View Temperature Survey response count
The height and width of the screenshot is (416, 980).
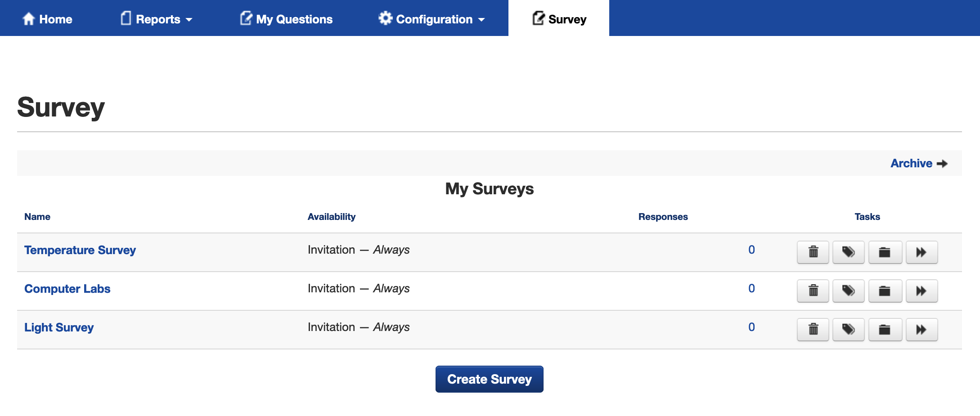coord(751,250)
